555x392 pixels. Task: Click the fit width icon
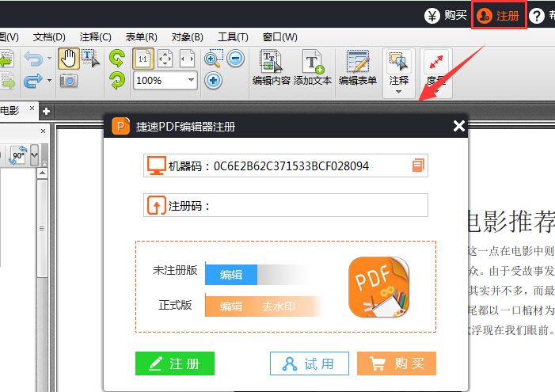[x=187, y=59]
